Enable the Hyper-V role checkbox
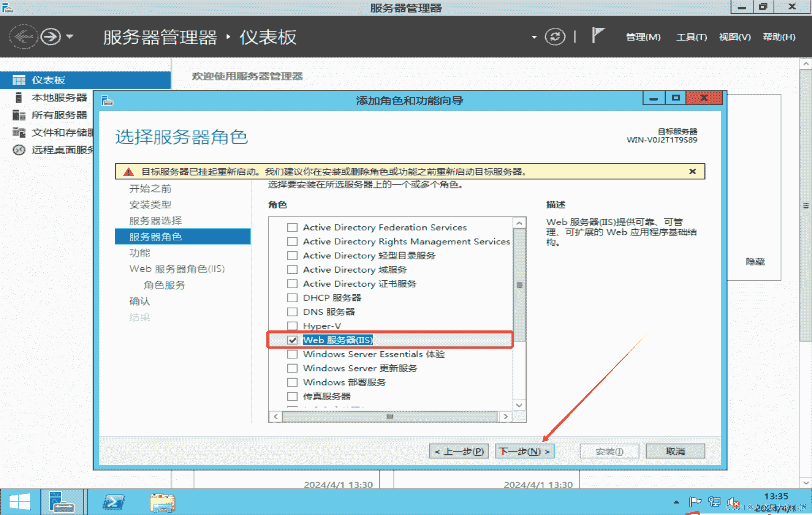Viewport: 812px width, 515px height. [292, 326]
